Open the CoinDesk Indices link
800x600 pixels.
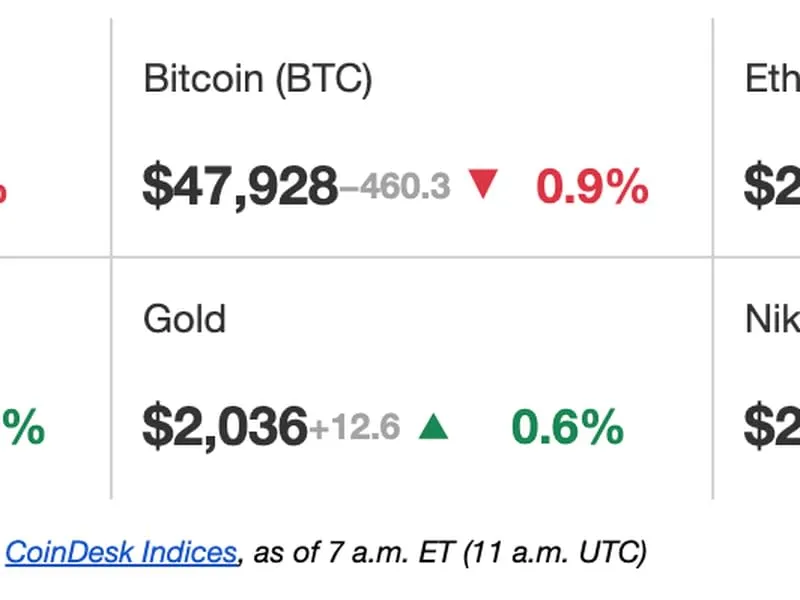click(120, 552)
